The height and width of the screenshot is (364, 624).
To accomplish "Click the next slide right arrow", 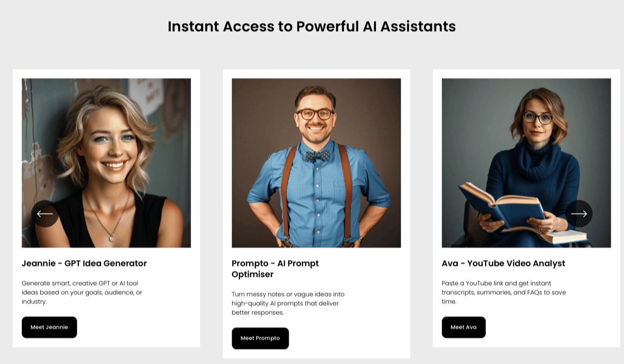I will pyautogui.click(x=579, y=213).
